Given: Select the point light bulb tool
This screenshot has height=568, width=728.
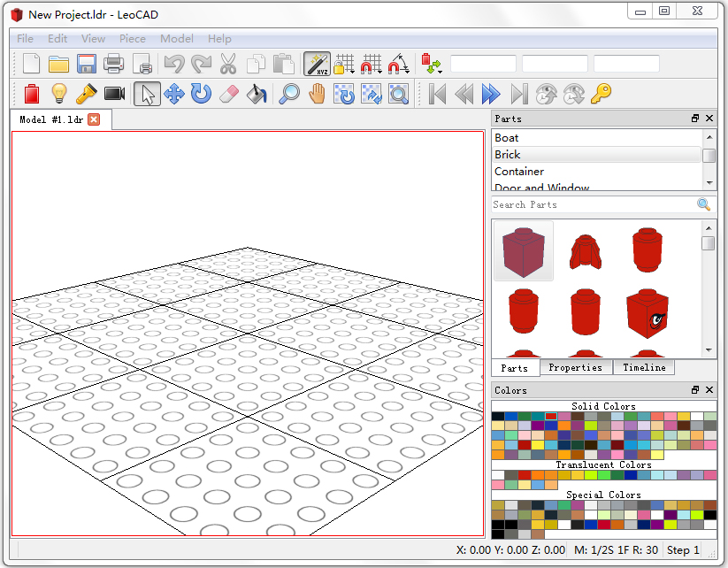Looking at the screenshot, I should 59,94.
